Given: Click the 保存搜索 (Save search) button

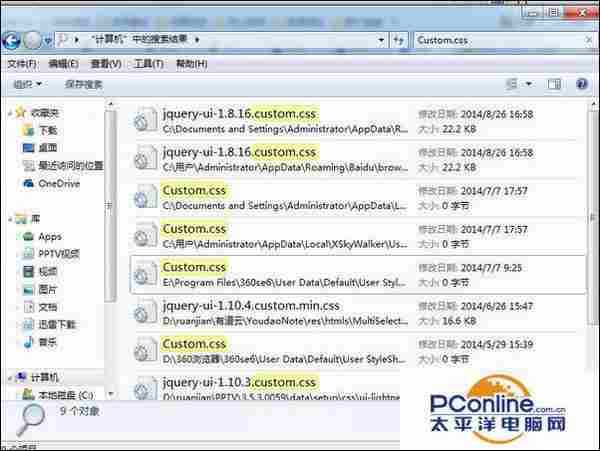Looking at the screenshot, I should coord(84,85).
